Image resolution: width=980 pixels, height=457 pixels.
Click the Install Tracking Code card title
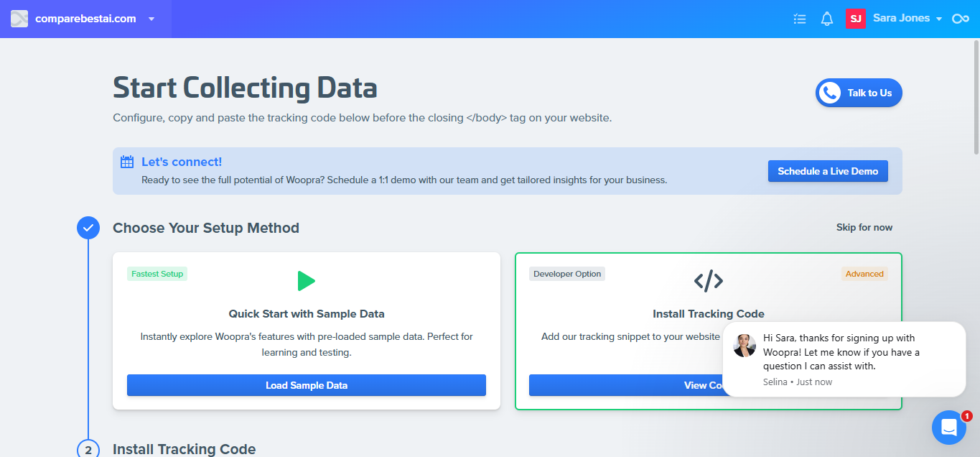[x=709, y=313]
